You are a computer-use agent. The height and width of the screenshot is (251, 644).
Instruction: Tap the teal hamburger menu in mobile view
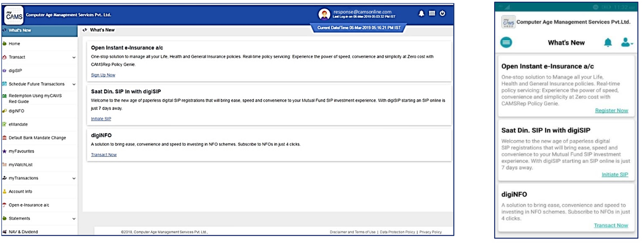[x=506, y=42]
